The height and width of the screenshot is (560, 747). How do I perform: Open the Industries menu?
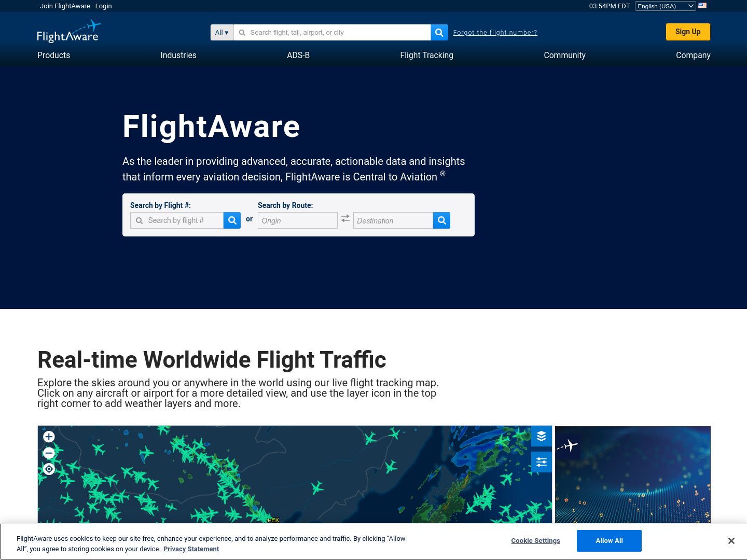point(178,55)
